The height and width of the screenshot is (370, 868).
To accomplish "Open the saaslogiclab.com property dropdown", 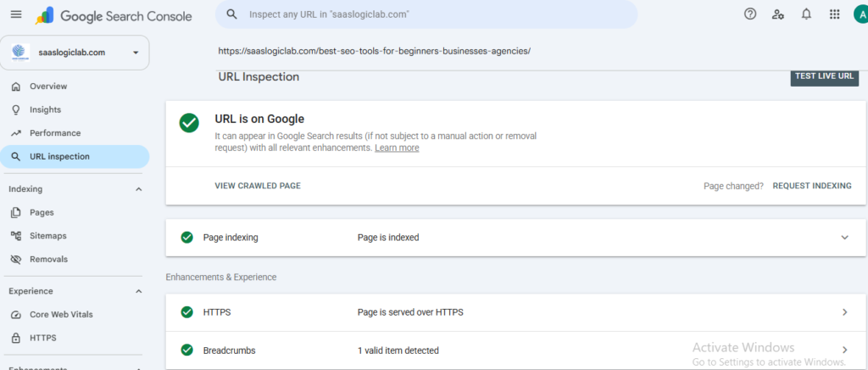I will (x=75, y=53).
